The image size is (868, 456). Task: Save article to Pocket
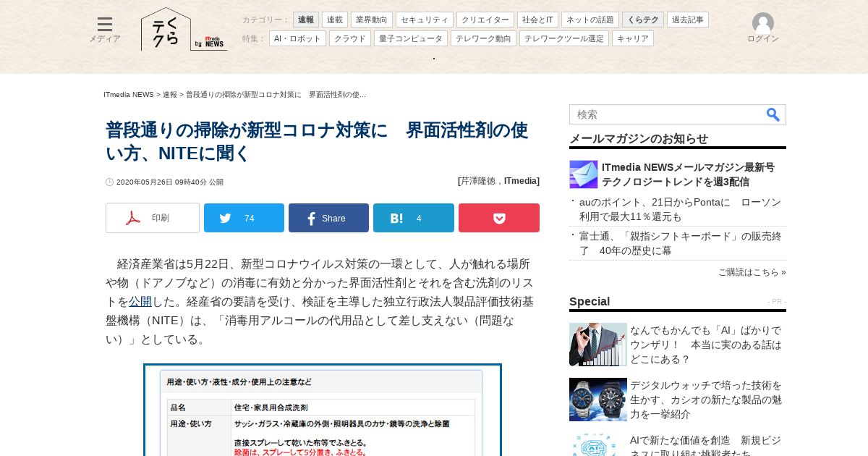click(x=499, y=218)
